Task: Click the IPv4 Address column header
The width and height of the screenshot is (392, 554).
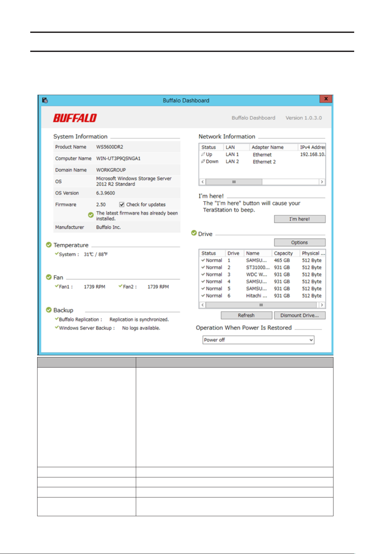Action: pyautogui.click(x=312, y=147)
